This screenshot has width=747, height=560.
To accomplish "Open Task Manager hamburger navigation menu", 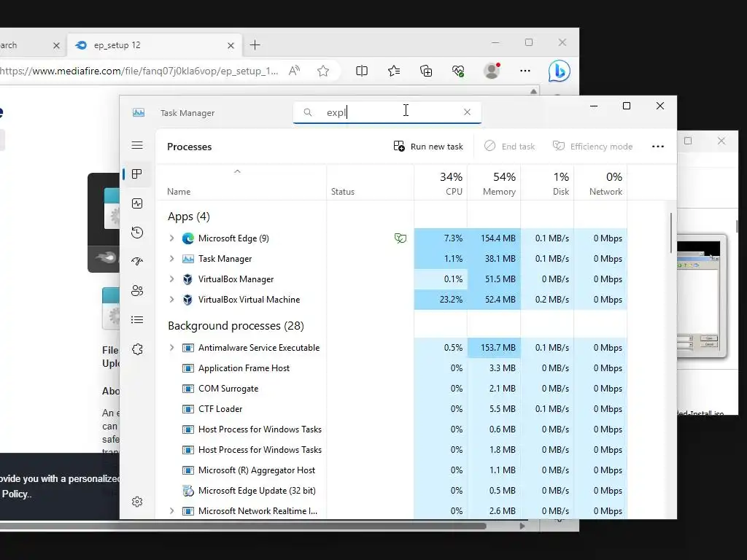I will pyautogui.click(x=137, y=145).
